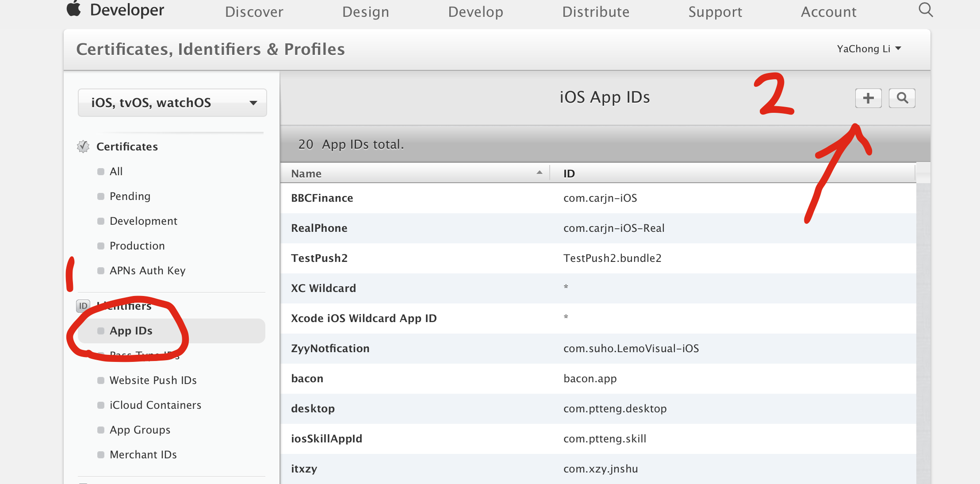Click the ID column header
Image resolution: width=980 pixels, height=484 pixels.
[569, 173]
